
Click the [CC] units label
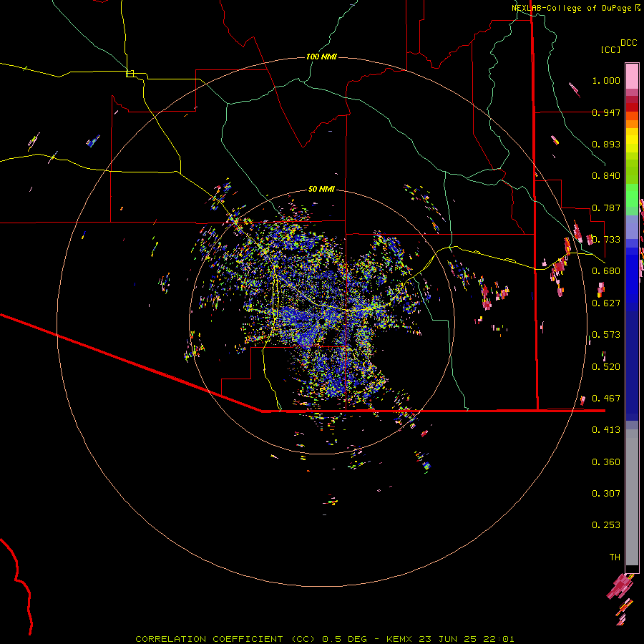(x=611, y=49)
